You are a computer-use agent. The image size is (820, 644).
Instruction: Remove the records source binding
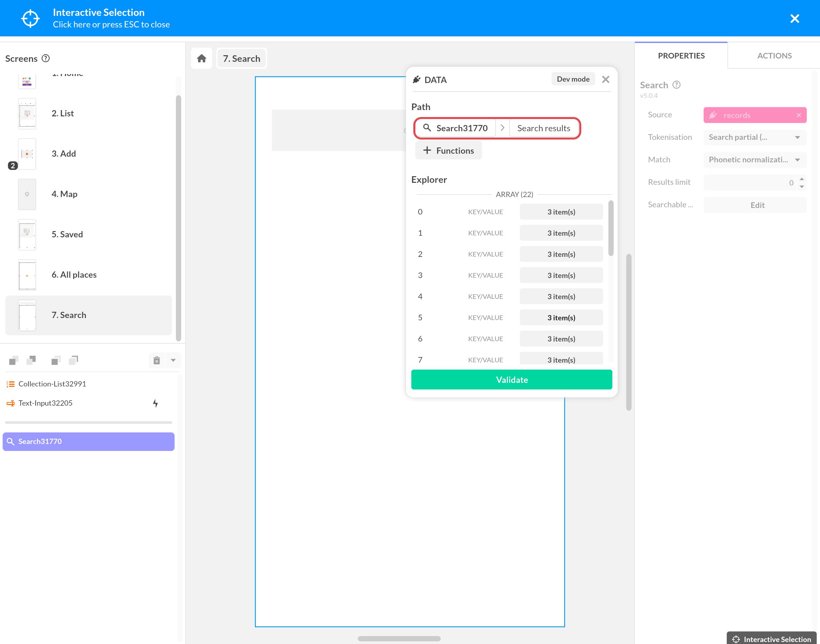click(799, 115)
